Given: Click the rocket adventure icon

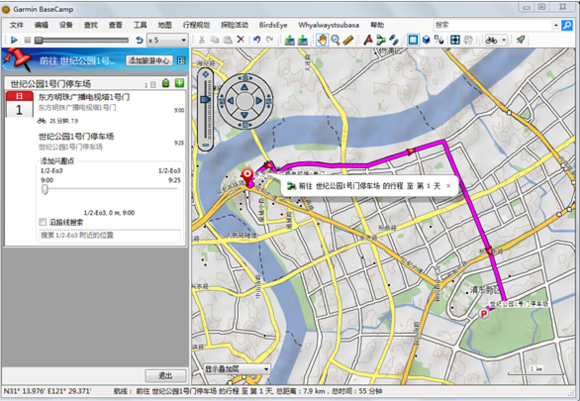Looking at the screenshot, I should tap(520, 40).
